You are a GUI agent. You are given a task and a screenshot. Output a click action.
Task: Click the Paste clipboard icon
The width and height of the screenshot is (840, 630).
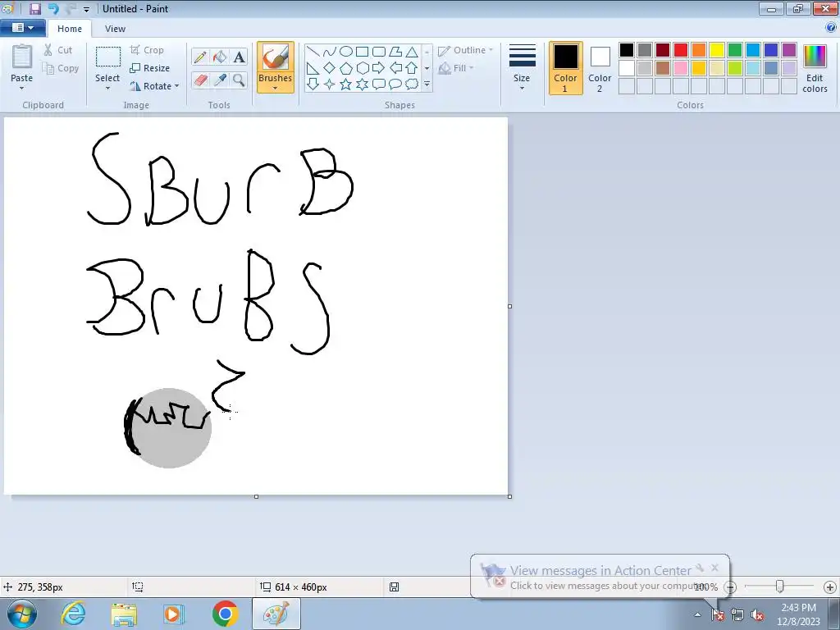(22, 57)
